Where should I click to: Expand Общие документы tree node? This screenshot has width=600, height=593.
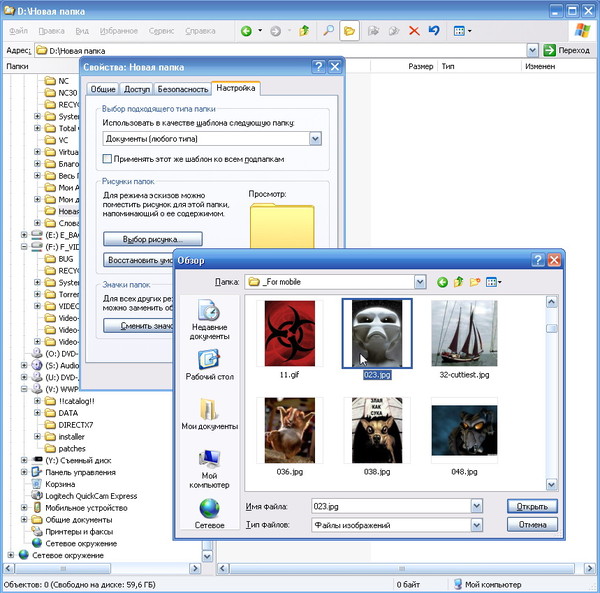[24, 520]
